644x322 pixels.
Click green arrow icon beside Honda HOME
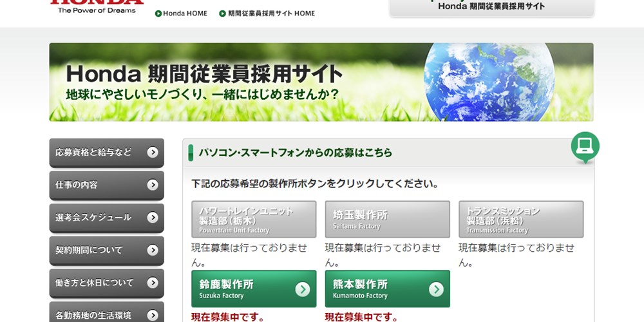coord(158,14)
